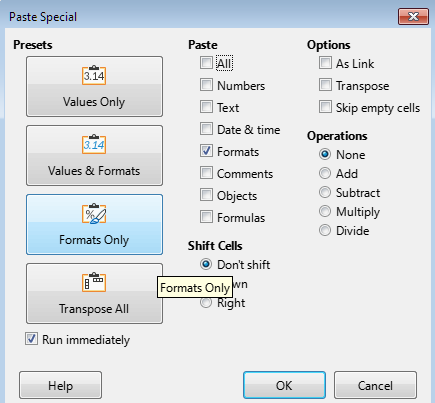Select the Formats Only paintbrush preset icon
Image resolution: width=435 pixels, height=403 pixels.
94,213
